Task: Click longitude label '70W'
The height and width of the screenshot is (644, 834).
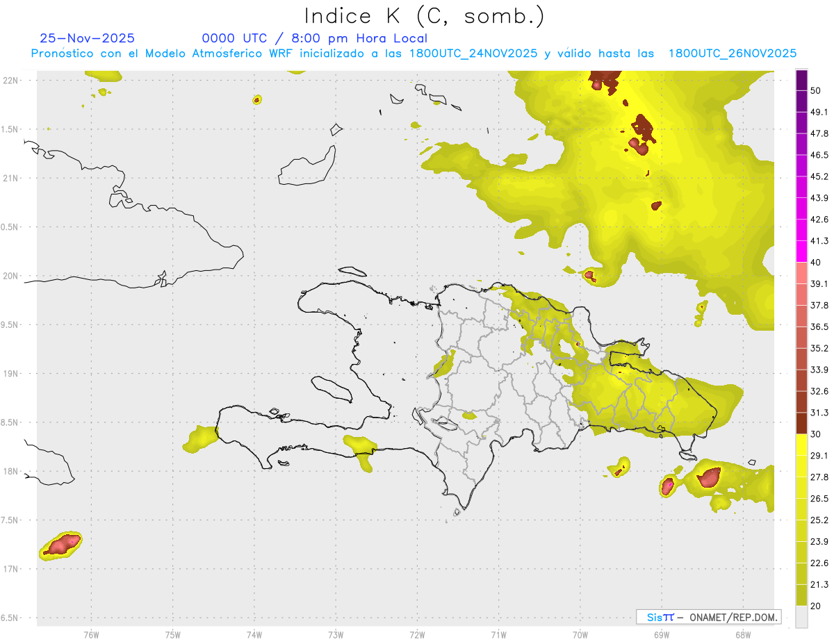Action: click(x=580, y=635)
